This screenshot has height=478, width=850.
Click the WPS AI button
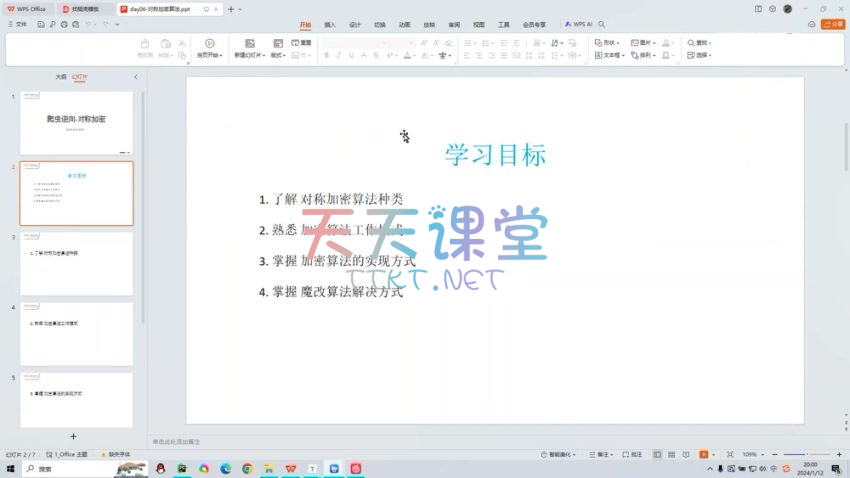click(x=578, y=24)
